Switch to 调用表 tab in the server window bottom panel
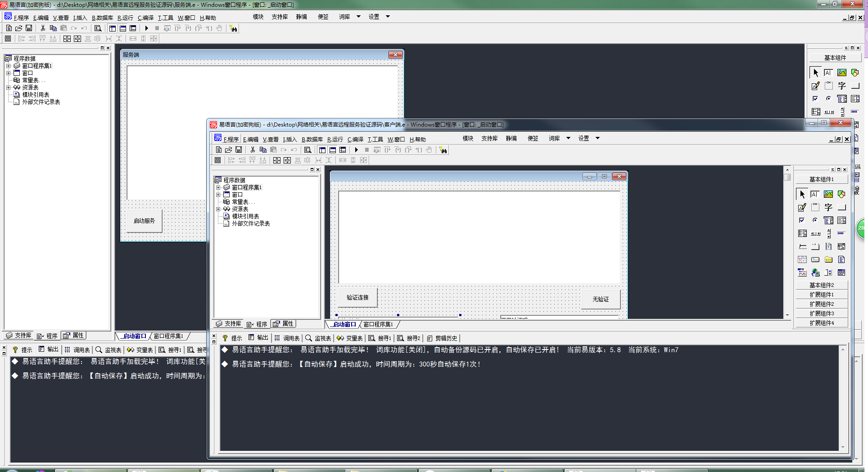Screen dimensions: 868x472 coord(77,349)
